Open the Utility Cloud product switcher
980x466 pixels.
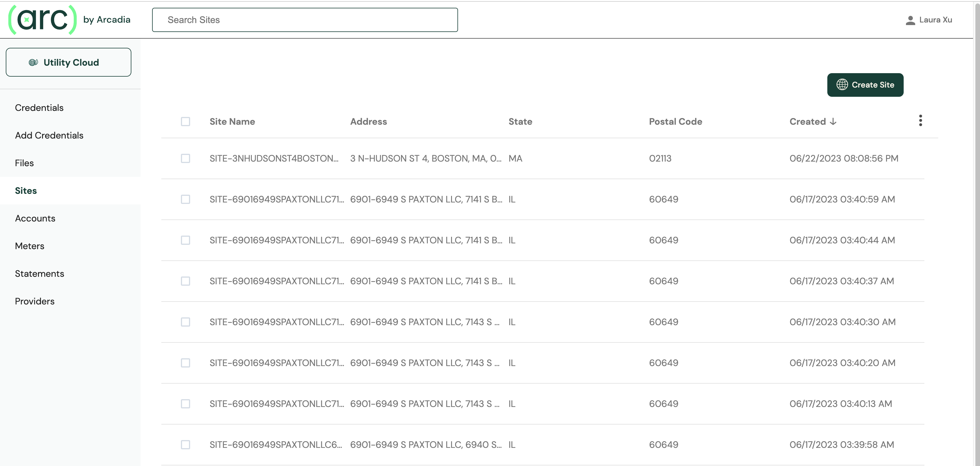69,62
